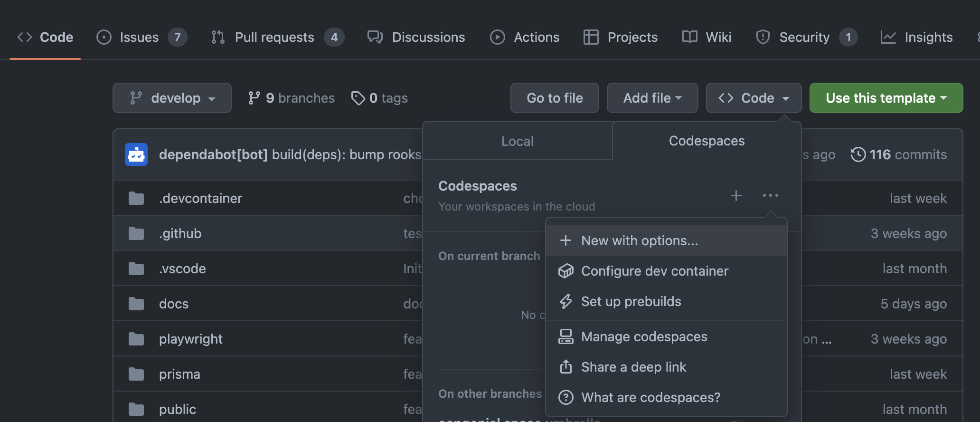This screenshot has height=422, width=980.
Task: Click the dependabot avatar icon
Action: point(136,154)
